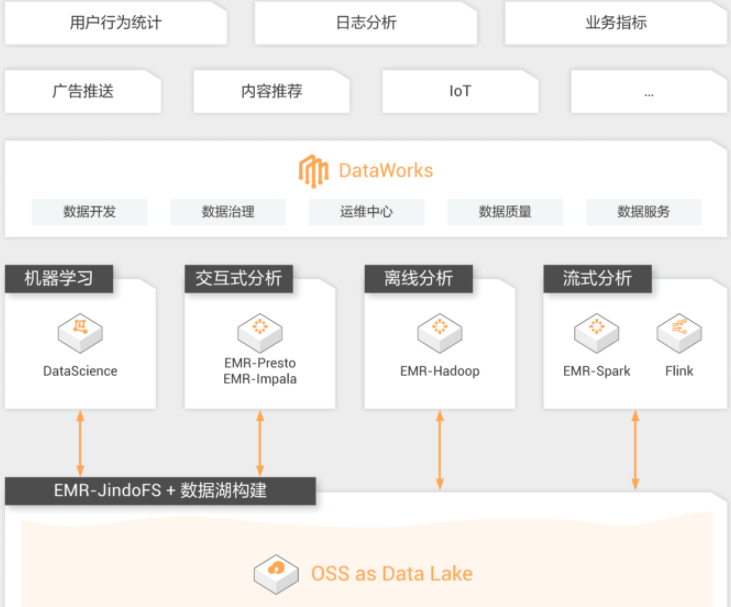
Task: Click the Flink label
Action: (x=679, y=371)
